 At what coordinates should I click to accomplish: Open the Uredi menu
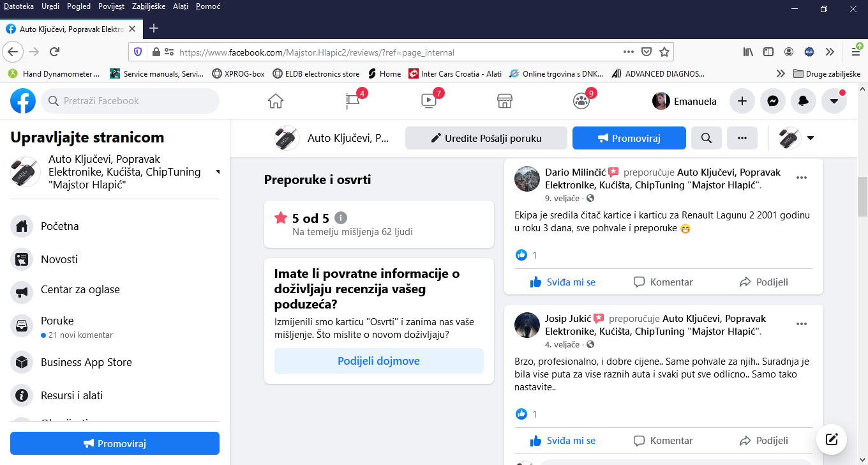[50, 6]
